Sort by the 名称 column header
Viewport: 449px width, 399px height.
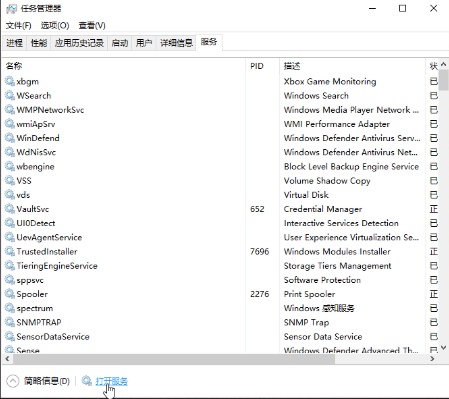(124, 66)
